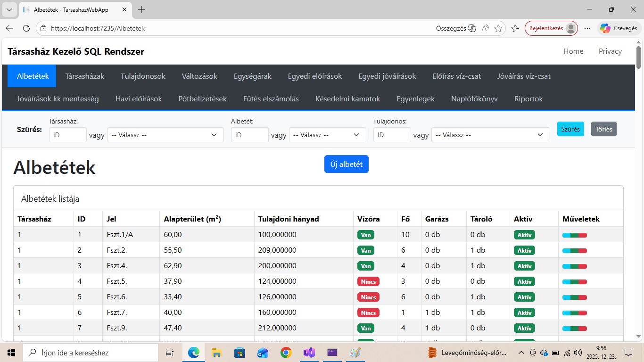Switch to the Társasházak menu tab
The image size is (644, 362).
(x=85, y=76)
